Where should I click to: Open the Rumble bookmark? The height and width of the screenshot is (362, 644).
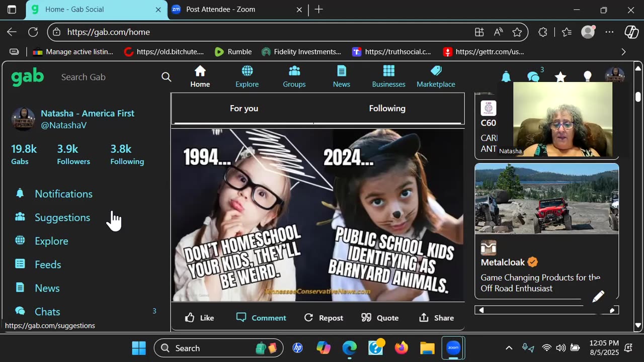tap(233, 52)
